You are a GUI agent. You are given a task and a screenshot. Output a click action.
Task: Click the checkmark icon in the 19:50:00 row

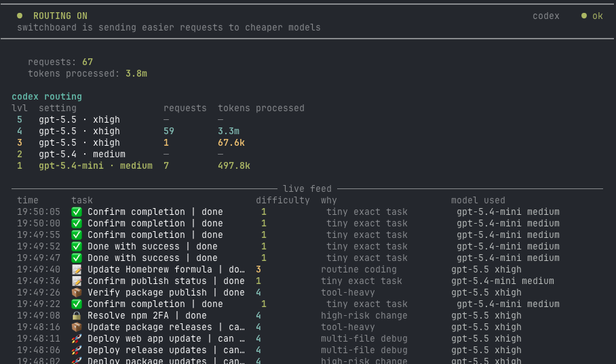(77, 224)
